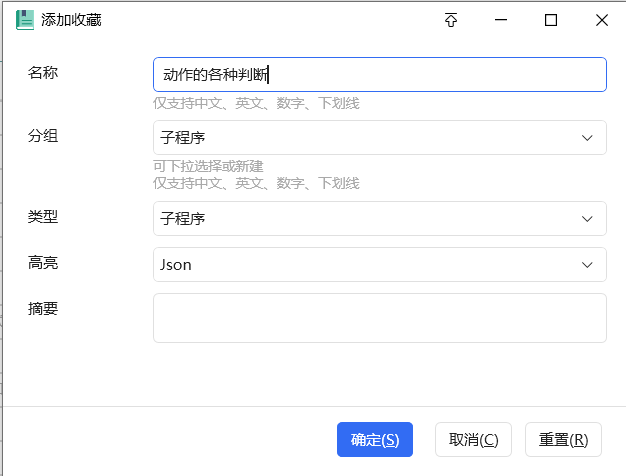Close the 添加收藏 dialog
The width and height of the screenshot is (626, 476).
(x=602, y=20)
